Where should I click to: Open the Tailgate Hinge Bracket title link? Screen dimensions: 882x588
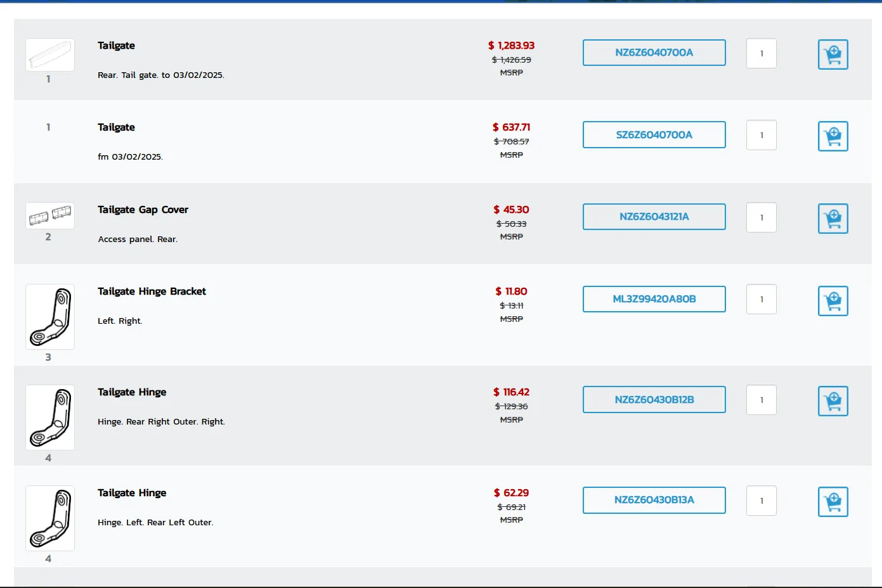pos(152,291)
